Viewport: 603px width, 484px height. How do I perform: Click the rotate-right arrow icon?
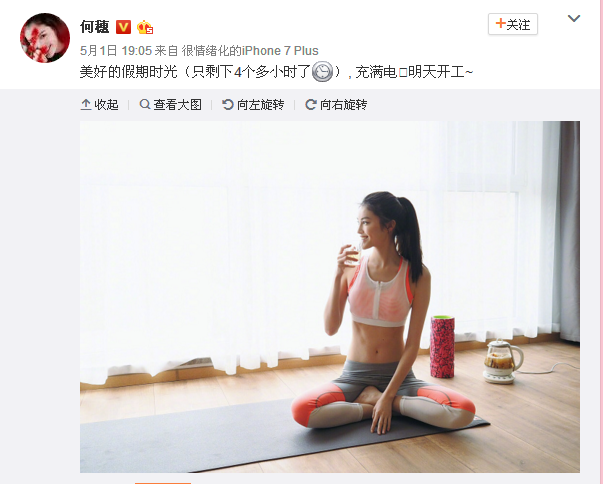coord(311,105)
